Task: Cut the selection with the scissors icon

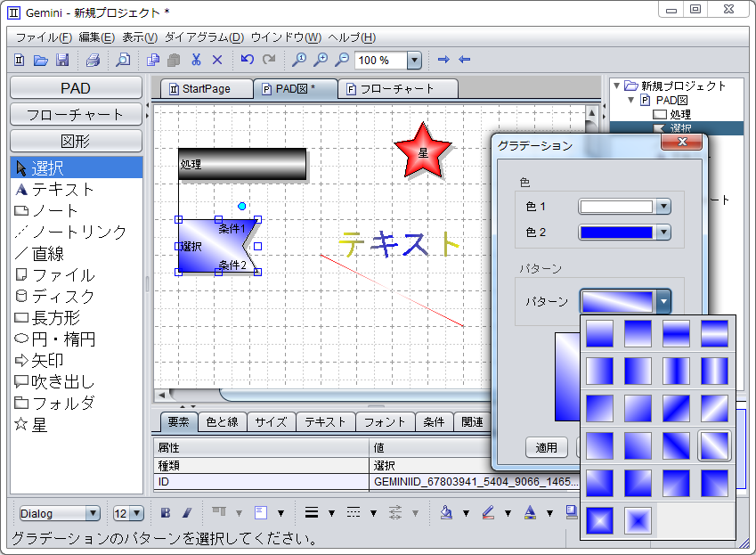Action: pos(196,60)
